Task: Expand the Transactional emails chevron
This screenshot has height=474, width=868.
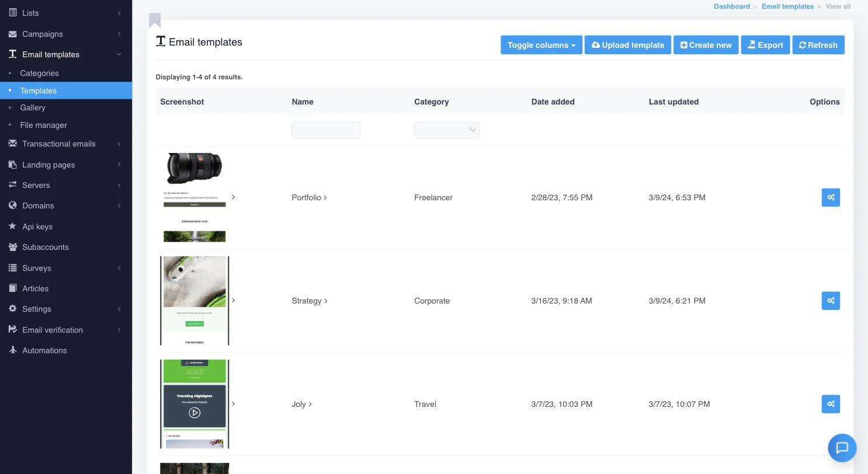Action: click(119, 144)
